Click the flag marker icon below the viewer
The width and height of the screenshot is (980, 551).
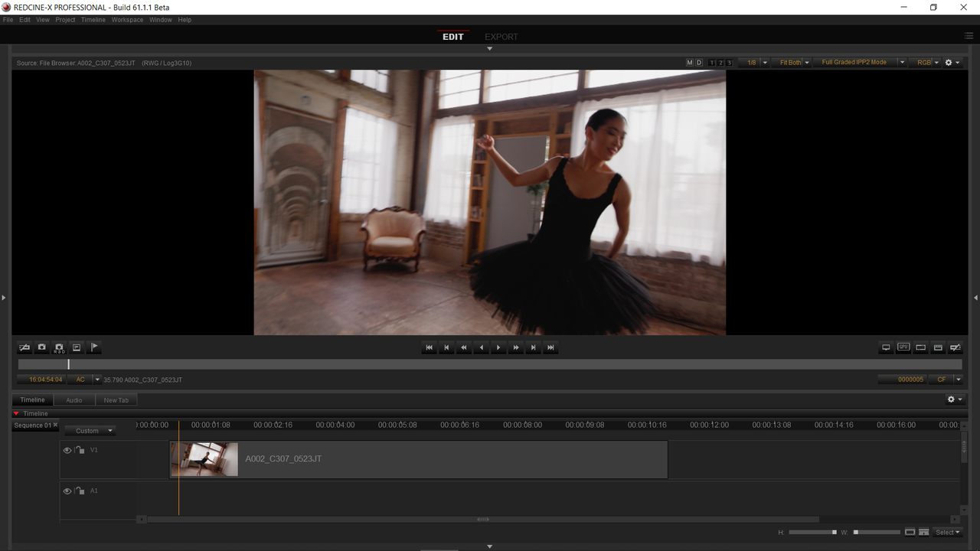tap(94, 347)
